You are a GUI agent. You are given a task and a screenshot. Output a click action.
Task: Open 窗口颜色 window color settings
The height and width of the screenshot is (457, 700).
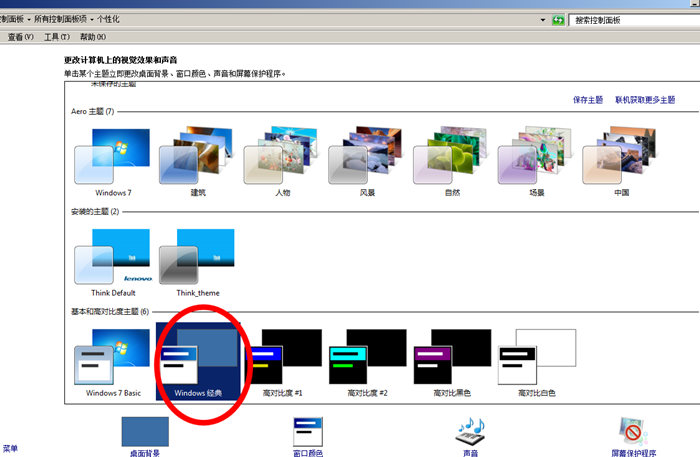pos(308,436)
